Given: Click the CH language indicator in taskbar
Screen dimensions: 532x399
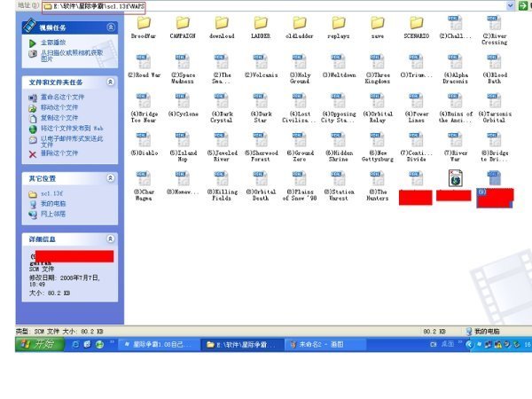Looking at the screenshot, I should click(x=433, y=345).
